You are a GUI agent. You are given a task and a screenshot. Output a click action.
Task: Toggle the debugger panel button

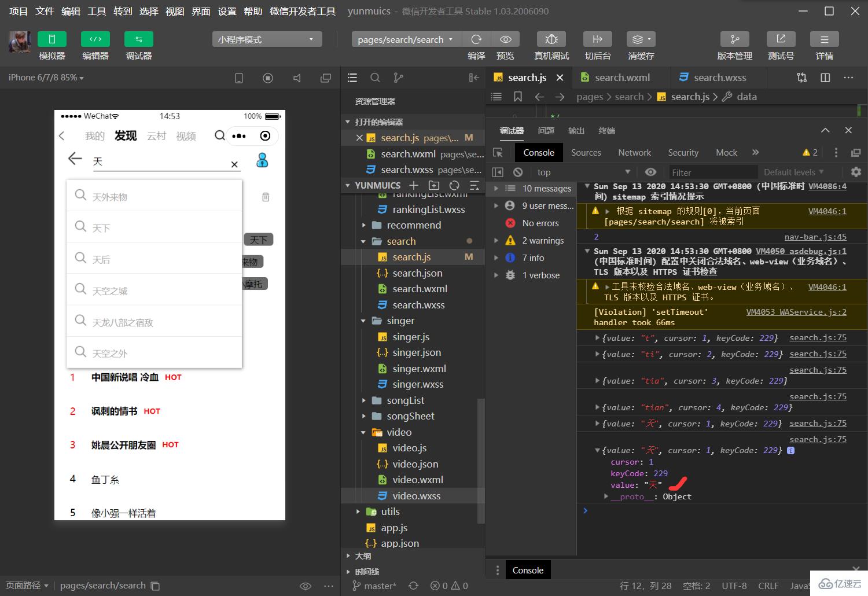139,39
